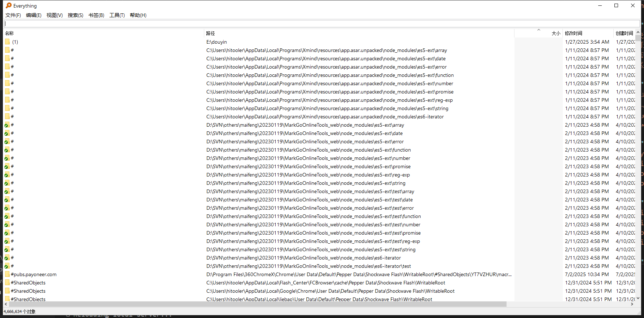Select SVN folder icon for es5-ext\test\function row
Viewport: 644px width, 318px height.
[7, 216]
